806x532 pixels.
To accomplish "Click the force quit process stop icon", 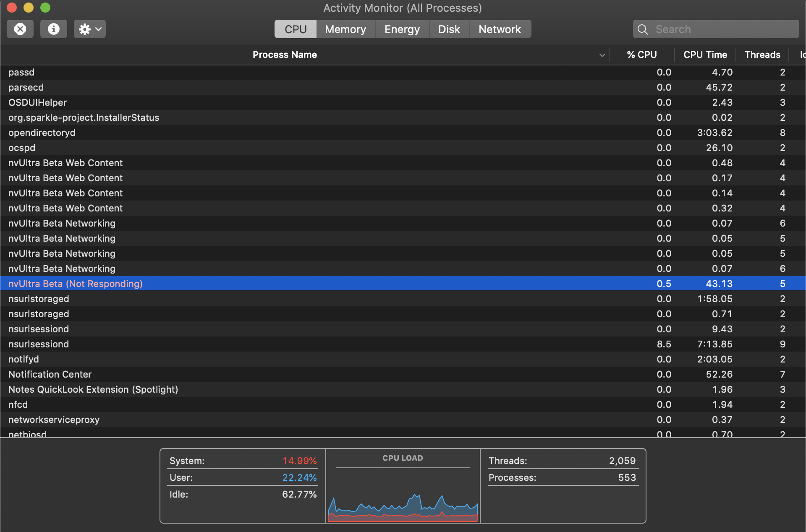I will click(x=20, y=29).
